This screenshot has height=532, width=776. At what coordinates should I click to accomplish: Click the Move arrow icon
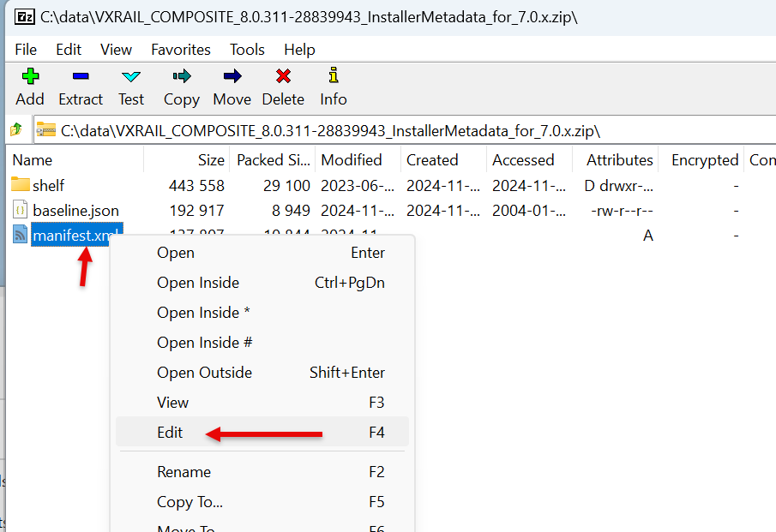[x=232, y=76]
